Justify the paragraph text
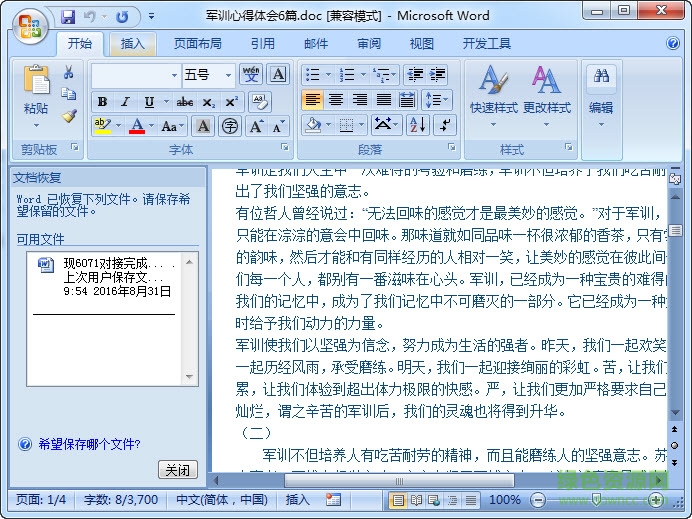 pos(384,100)
